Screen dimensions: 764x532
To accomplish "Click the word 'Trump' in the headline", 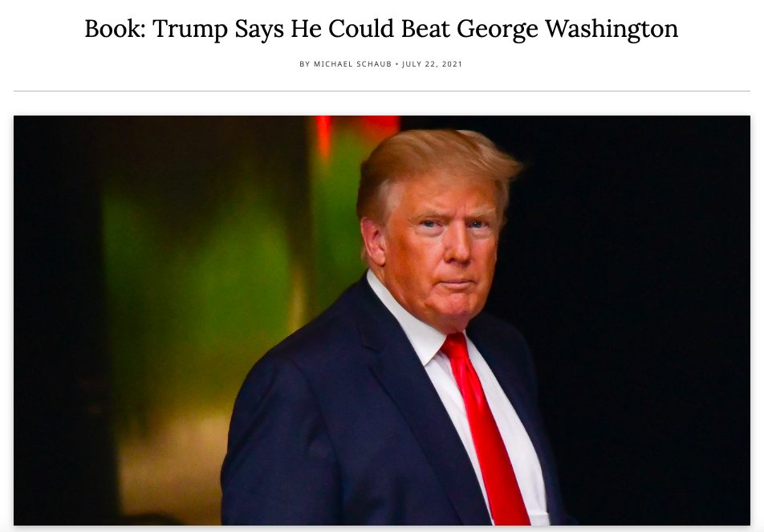I will [190, 30].
